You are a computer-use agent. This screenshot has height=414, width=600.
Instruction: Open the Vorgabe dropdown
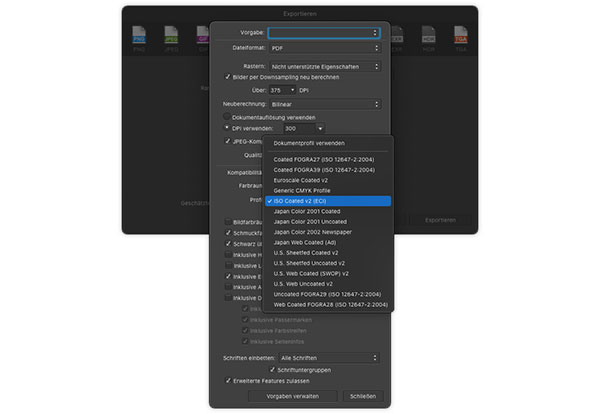[x=324, y=33]
